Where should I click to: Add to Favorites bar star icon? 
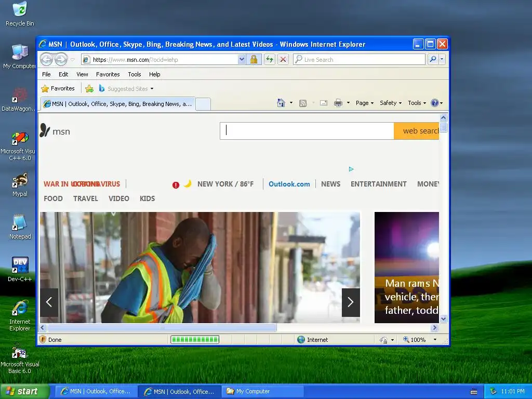89,89
